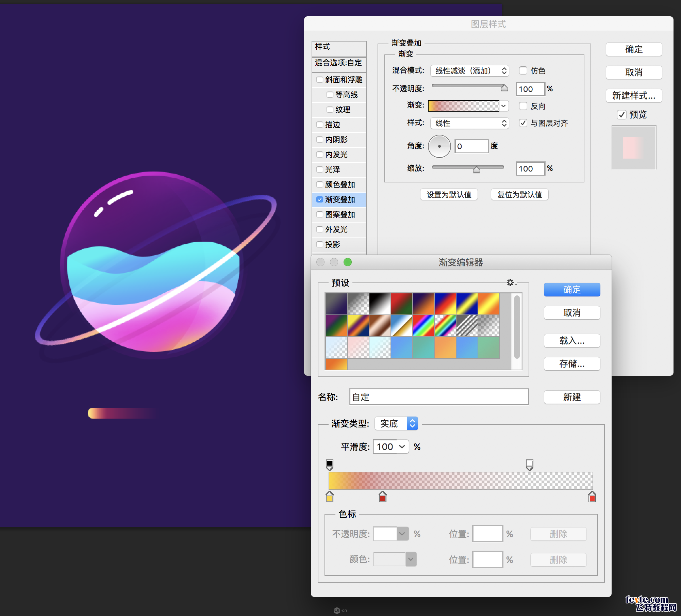Click 设置为默认值 button
Screen dimensions: 681x616
click(x=449, y=195)
